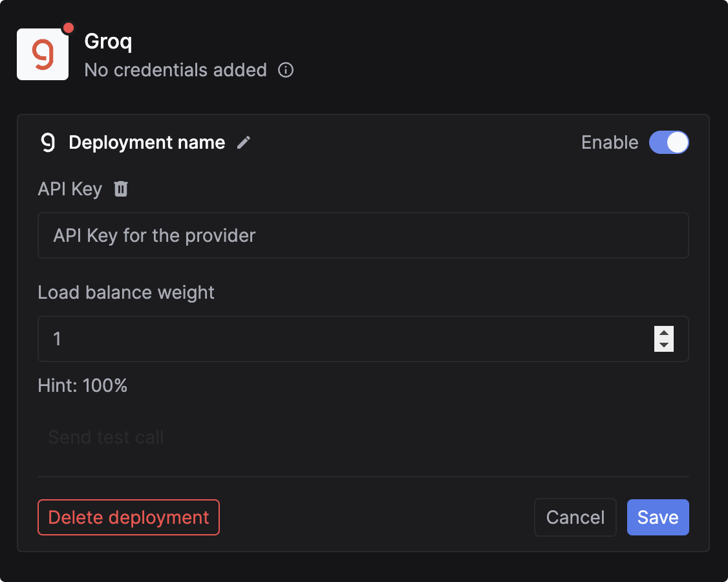Screen dimensions: 728x582
Task: Click the pencil icon to rename deployment
Action: click(x=243, y=142)
